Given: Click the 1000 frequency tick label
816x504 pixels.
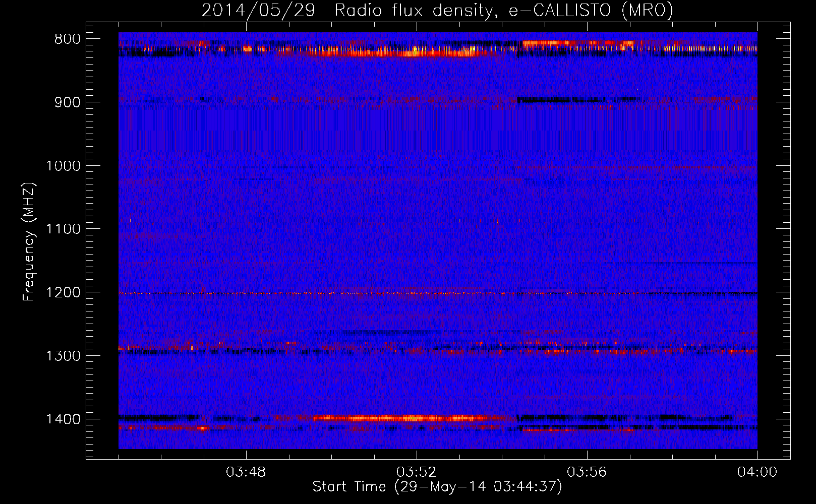Looking at the screenshot, I should click(x=64, y=166).
